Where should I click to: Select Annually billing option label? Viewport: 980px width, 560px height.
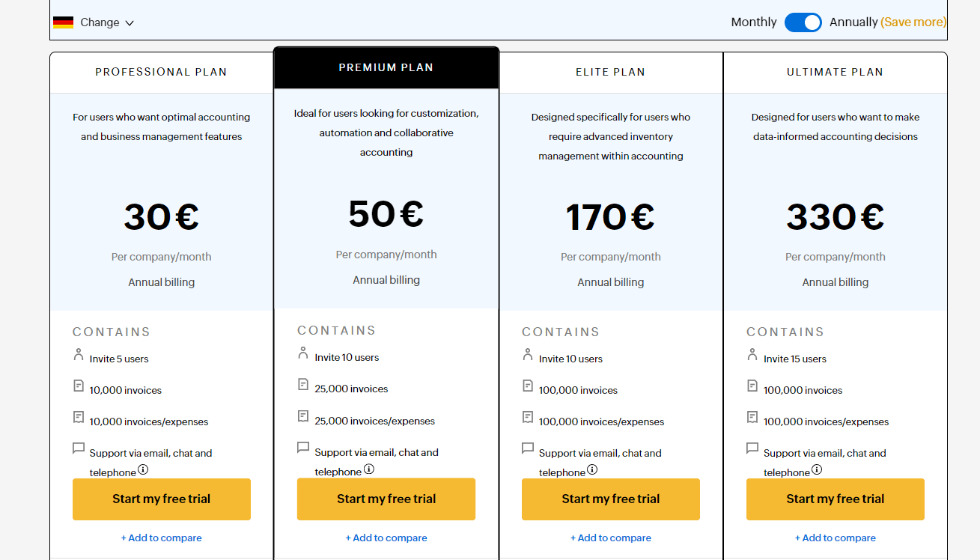[x=853, y=22]
